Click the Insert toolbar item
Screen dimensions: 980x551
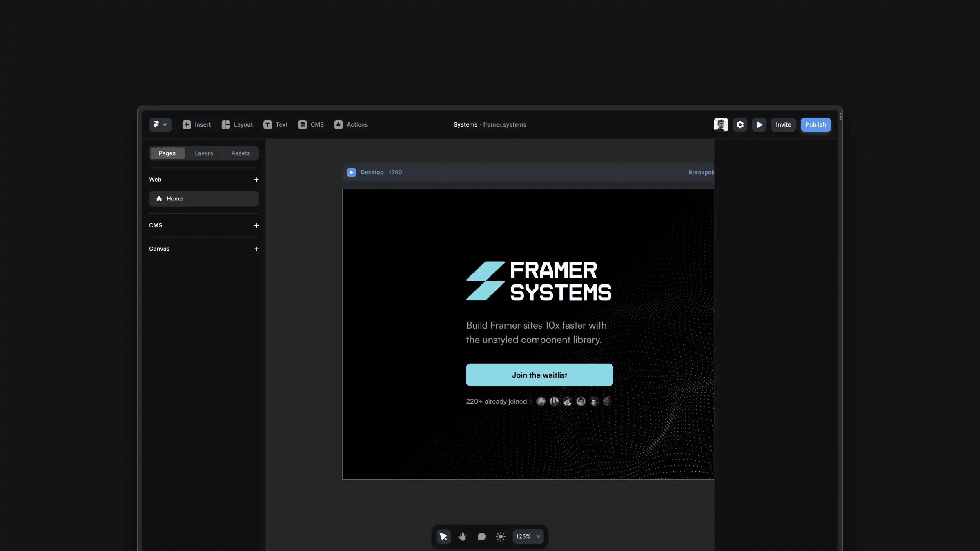pos(196,124)
